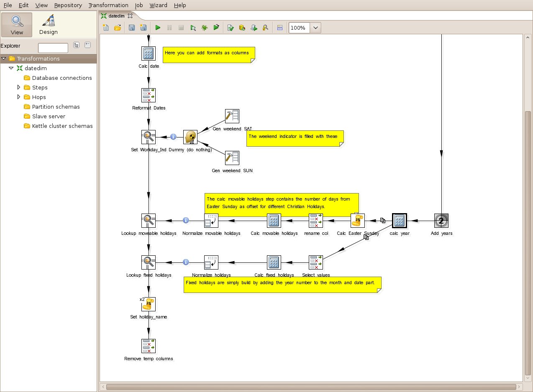The image size is (533, 392).
Task: Click the expand all tree icon
Action: [x=76, y=45]
